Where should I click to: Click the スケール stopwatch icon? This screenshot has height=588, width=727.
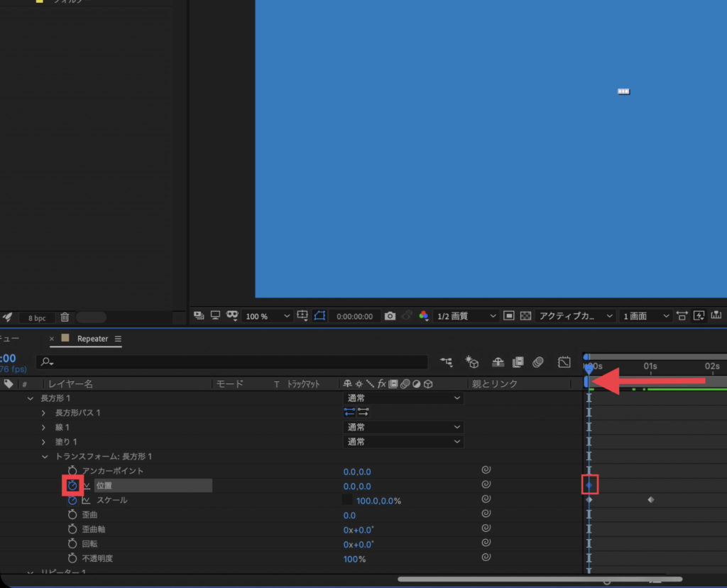pyautogui.click(x=72, y=501)
